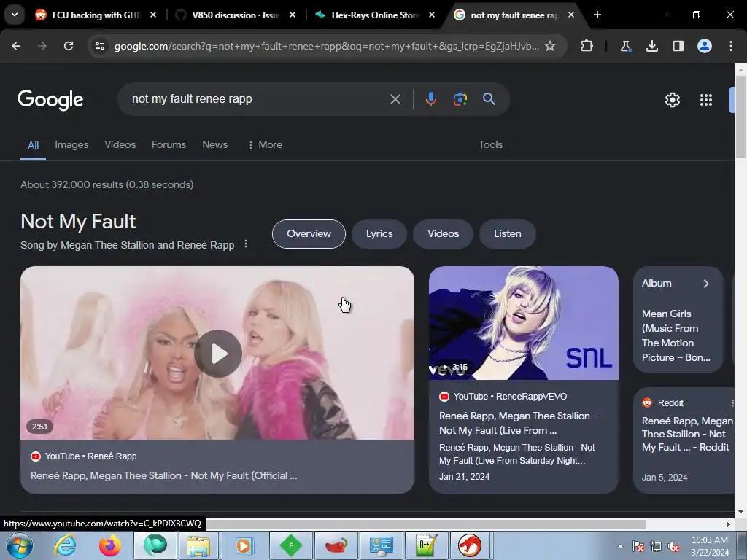Click the search query input field

point(258,99)
